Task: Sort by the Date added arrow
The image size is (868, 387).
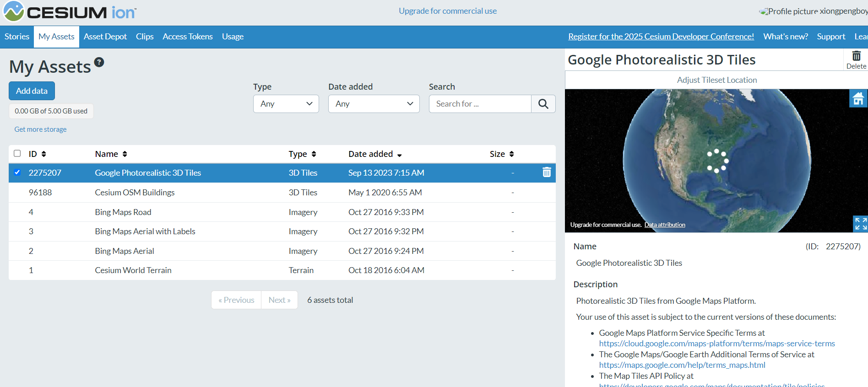Action: click(x=399, y=156)
